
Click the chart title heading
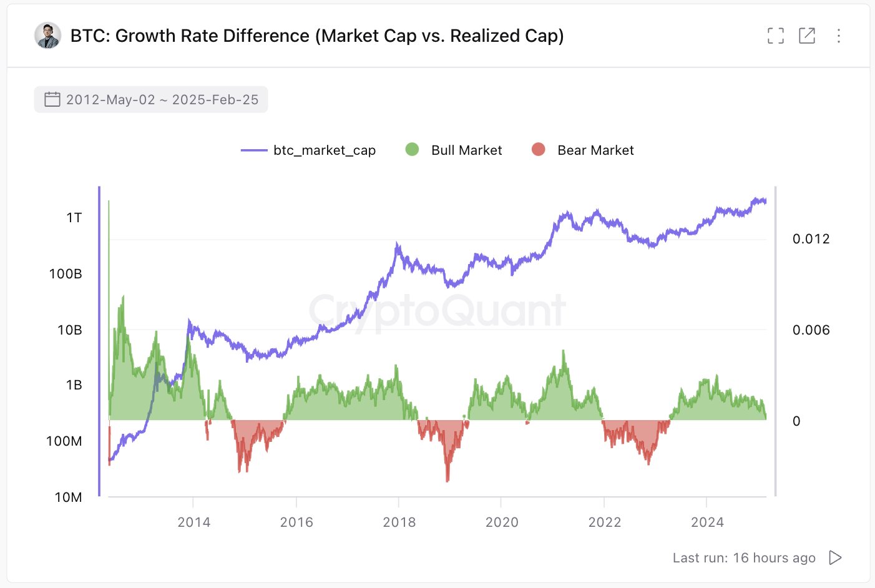click(317, 36)
